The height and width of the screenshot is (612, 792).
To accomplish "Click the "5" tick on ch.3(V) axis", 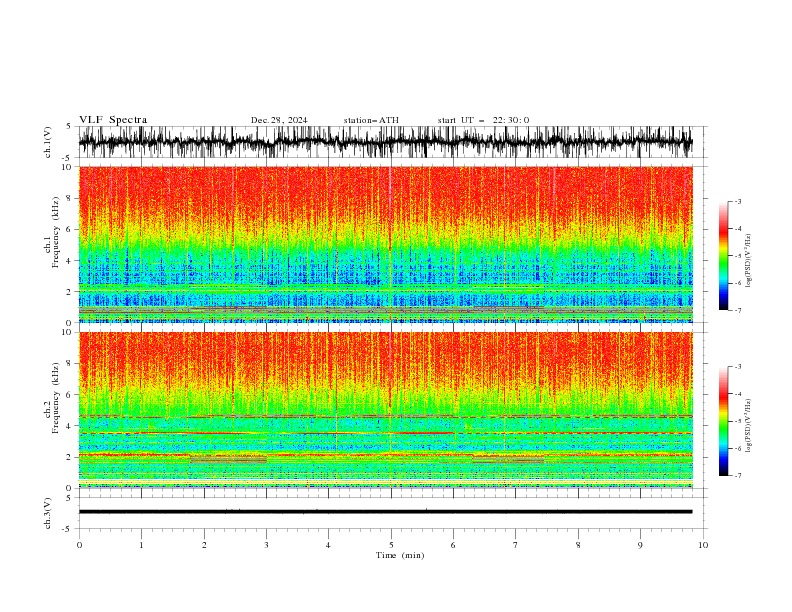I will [70, 498].
